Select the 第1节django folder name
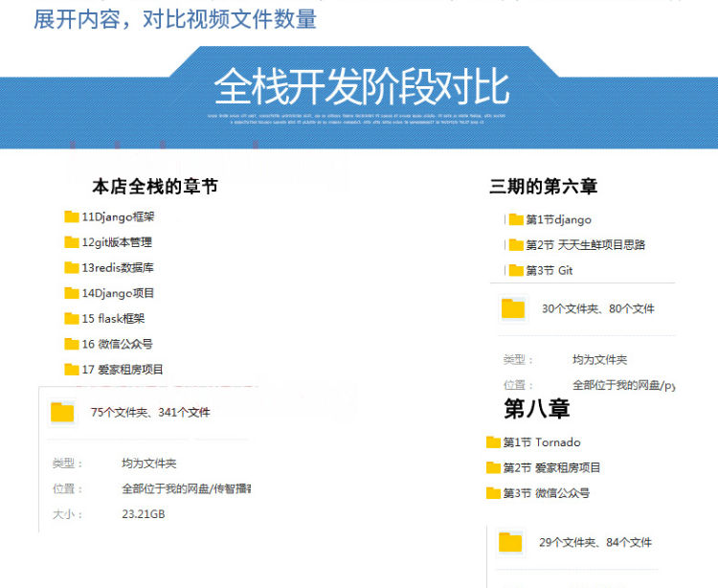The width and height of the screenshot is (718, 588). tap(559, 220)
